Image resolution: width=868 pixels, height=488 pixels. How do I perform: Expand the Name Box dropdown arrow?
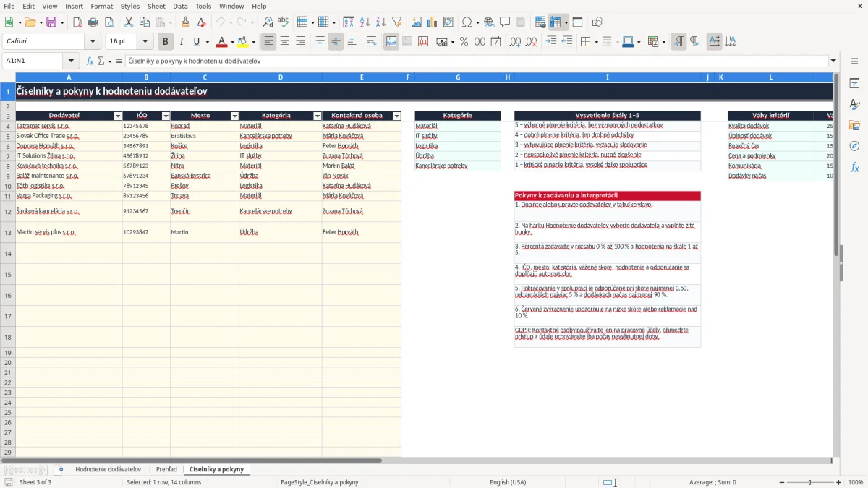[x=71, y=61]
